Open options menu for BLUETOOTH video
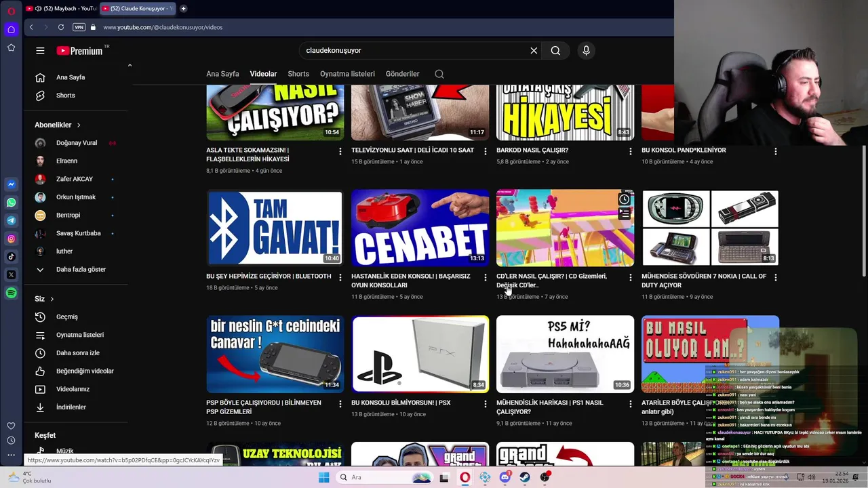This screenshot has height=488, width=868. pos(340,277)
